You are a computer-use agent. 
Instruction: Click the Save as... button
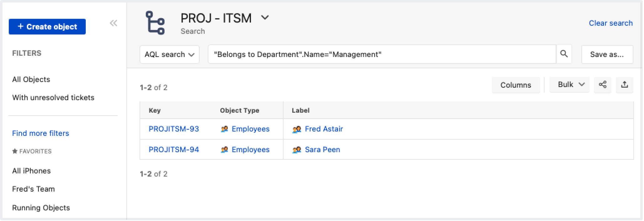[607, 54]
